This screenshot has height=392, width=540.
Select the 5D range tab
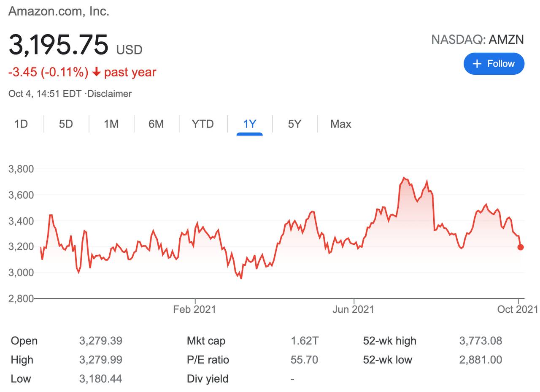click(x=66, y=124)
